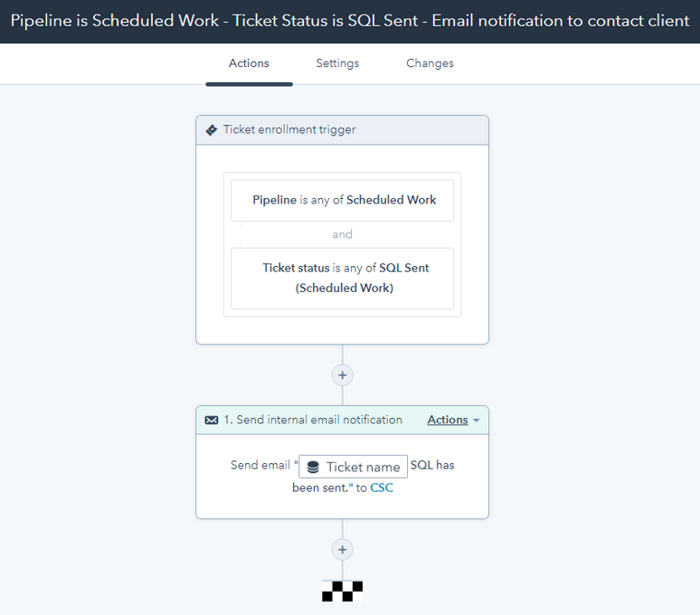Click the 'SQL has been sent' email text
Image resolution: width=700 pixels, height=615 pixels.
click(x=431, y=466)
